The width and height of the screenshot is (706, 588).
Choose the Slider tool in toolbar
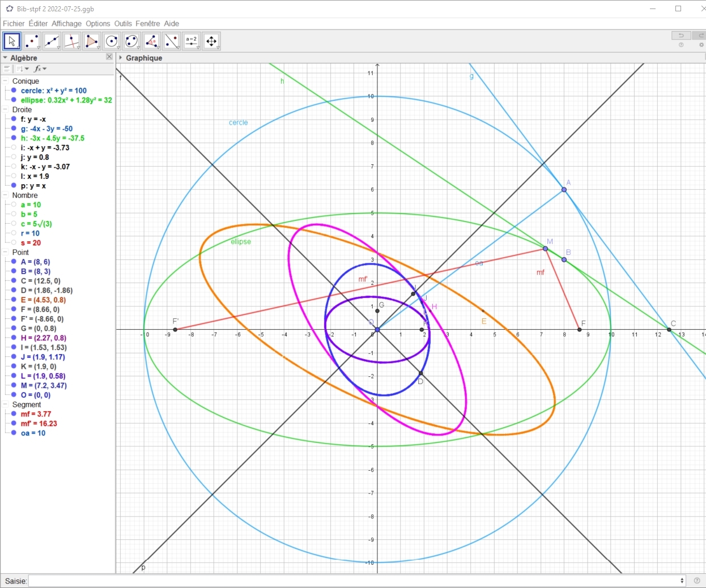tap(192, 41)
